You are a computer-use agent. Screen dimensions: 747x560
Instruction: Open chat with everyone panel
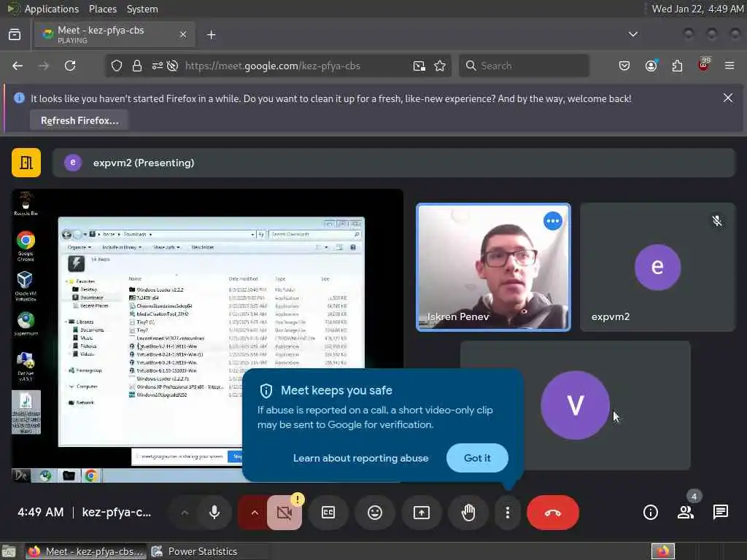(x=720, y=513)
